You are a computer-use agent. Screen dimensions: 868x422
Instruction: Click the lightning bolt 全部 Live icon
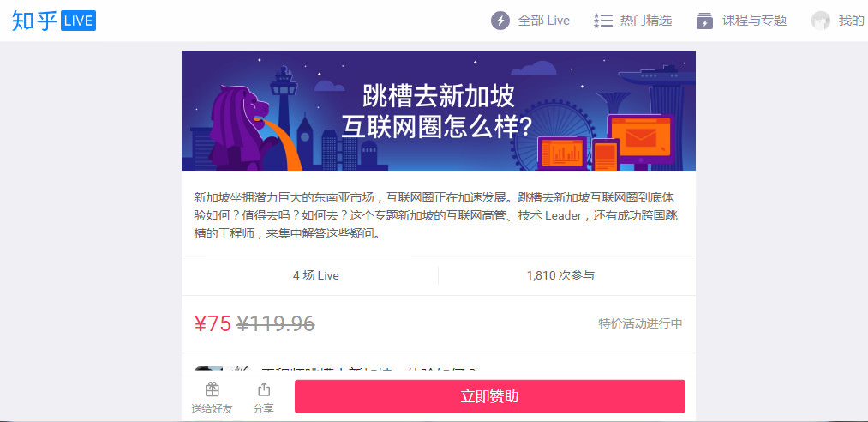(500, 21)
